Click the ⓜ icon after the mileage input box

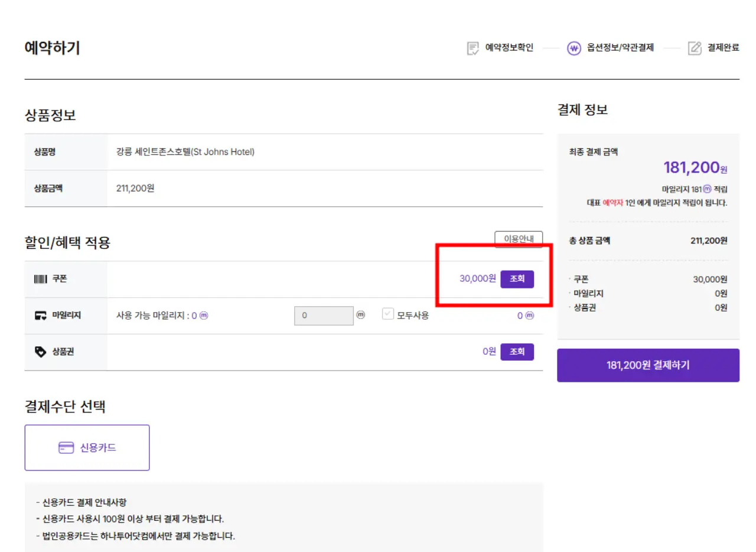tap(360, 315)
